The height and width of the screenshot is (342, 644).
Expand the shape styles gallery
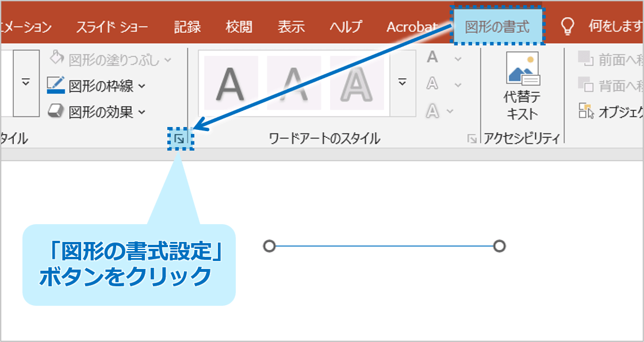[26, 82]
